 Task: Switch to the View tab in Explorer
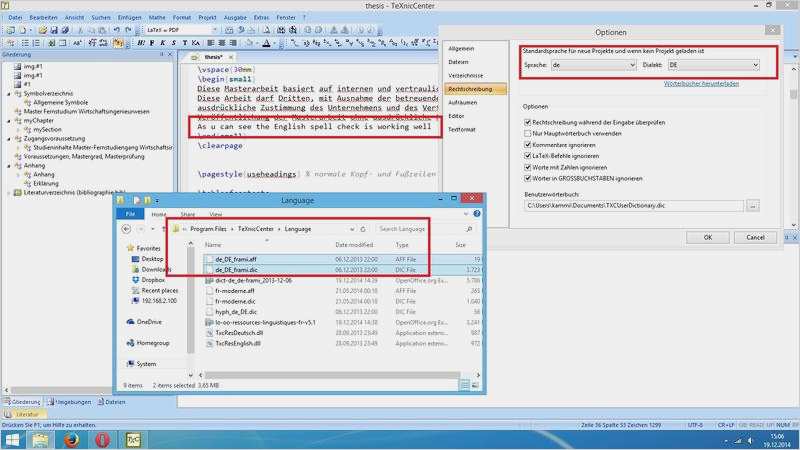[x=216, y=213]
